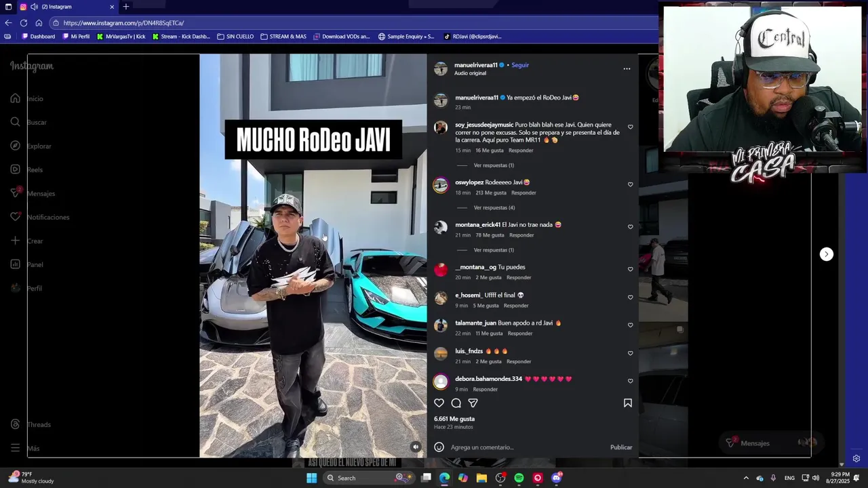868x488 pixels.
Task: Open Notificaciones in Instagram sidebar
Action: coord(39,217)
